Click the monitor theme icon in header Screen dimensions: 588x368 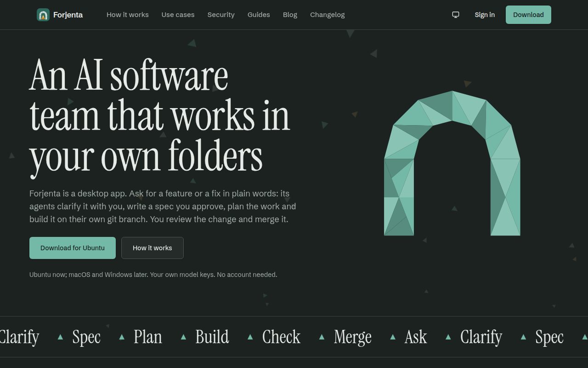456,15
